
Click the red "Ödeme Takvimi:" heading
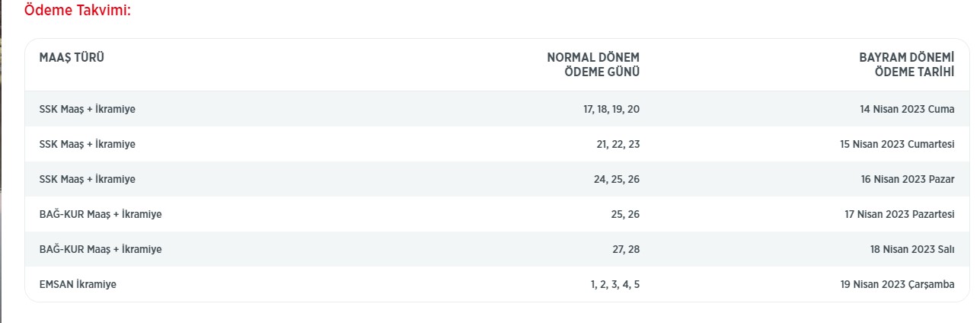click(x=78, y=11)
